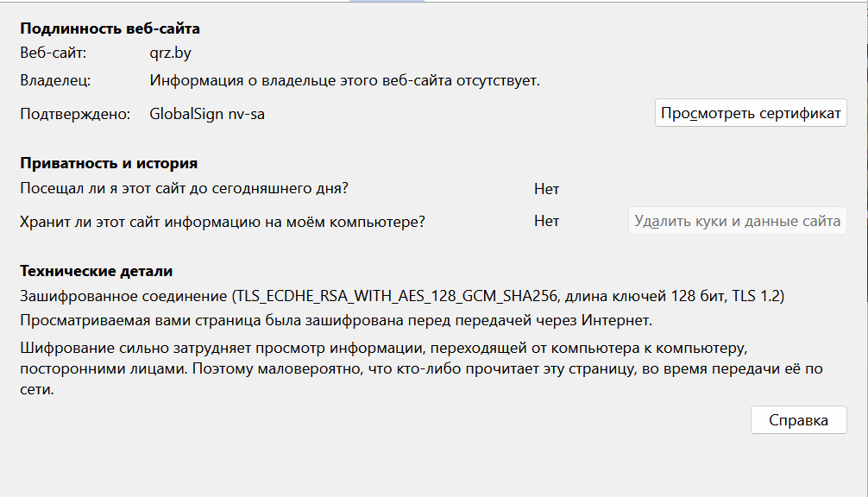The height and width of the screenshot is (497, 868).
Task: Click the Подлинность веб-сайта heading
Action: tap(110, 28)
